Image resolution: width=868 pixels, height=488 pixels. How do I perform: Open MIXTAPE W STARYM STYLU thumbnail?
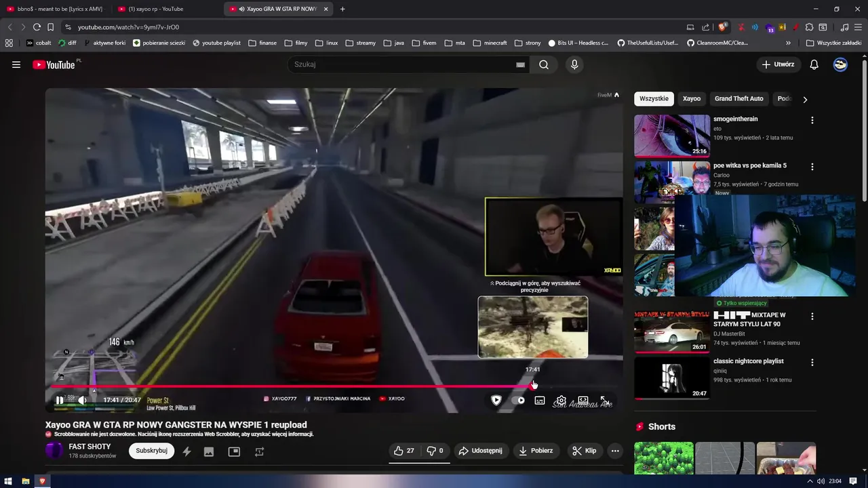point(672,331)
